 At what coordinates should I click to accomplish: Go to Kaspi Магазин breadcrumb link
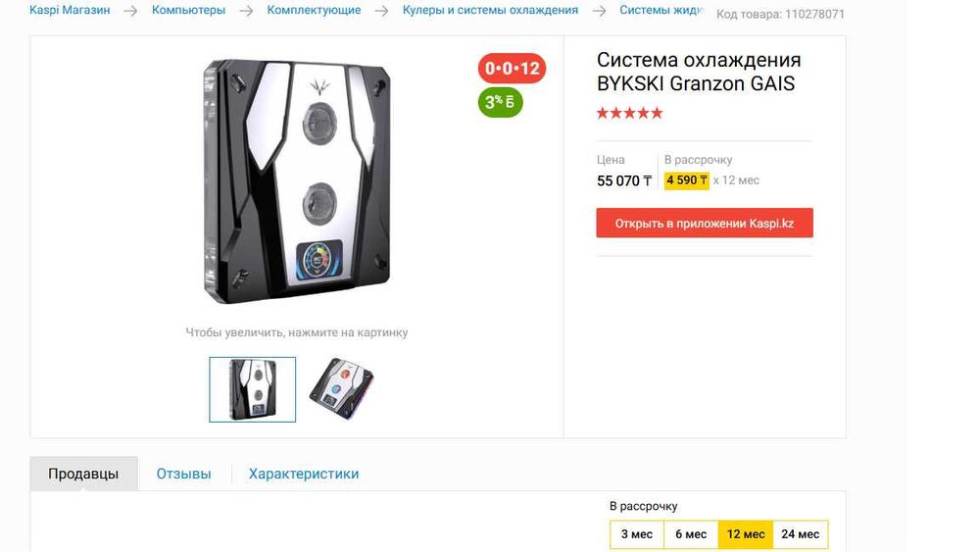coord(70,10)
